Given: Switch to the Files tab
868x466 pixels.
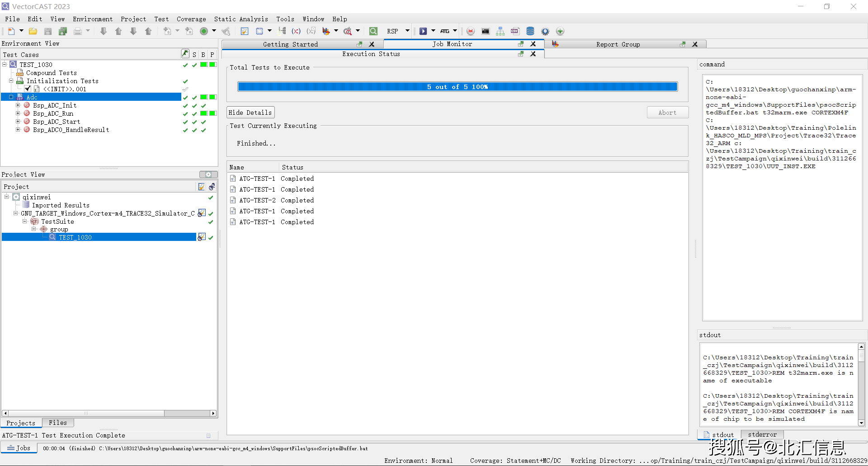Looking at the screenshot, I should point(58,423).
